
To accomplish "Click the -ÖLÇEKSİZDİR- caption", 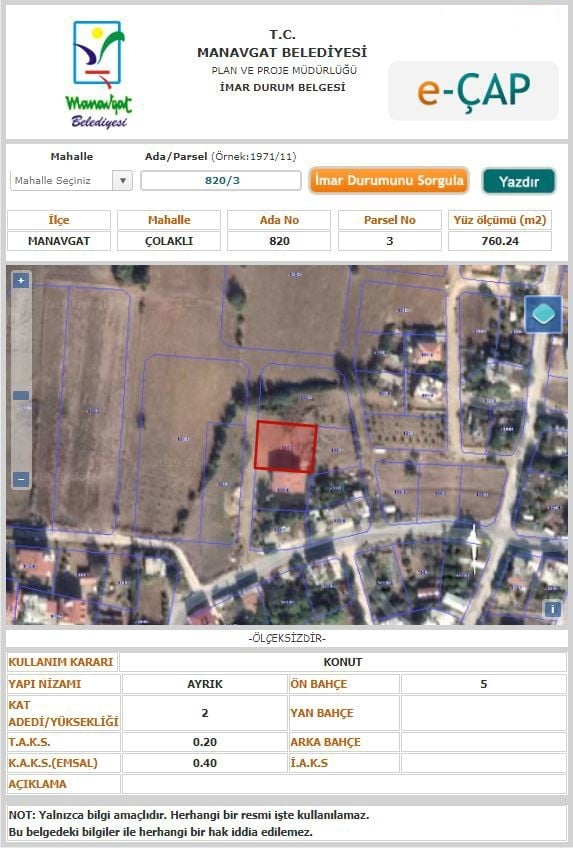I will point(287,639).
